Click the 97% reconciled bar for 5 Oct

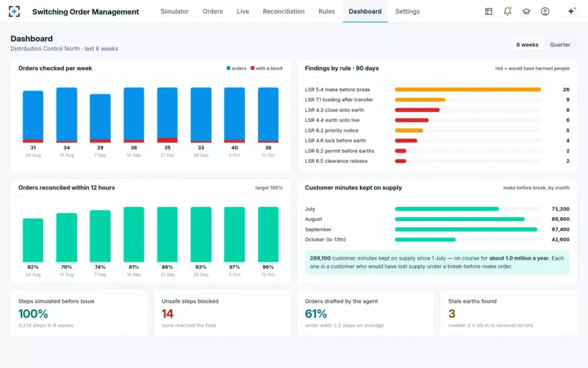235,235
